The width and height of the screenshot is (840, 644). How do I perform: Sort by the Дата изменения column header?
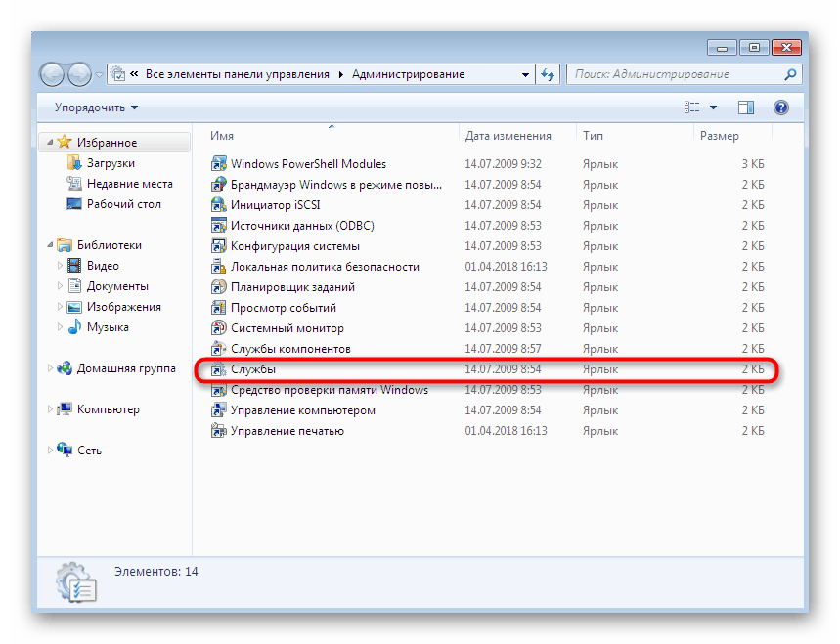pos(517,136)
